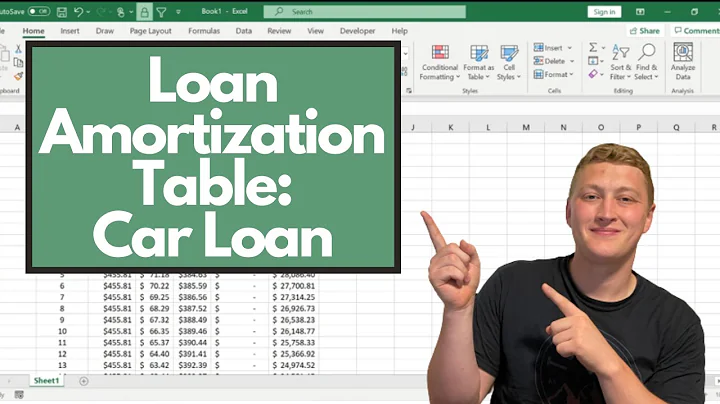The height and width of the screenshot is (404, 720).
Task: Open the Undo history dropdown arrow
Action: pyautogui.click(x=88, y=12)
